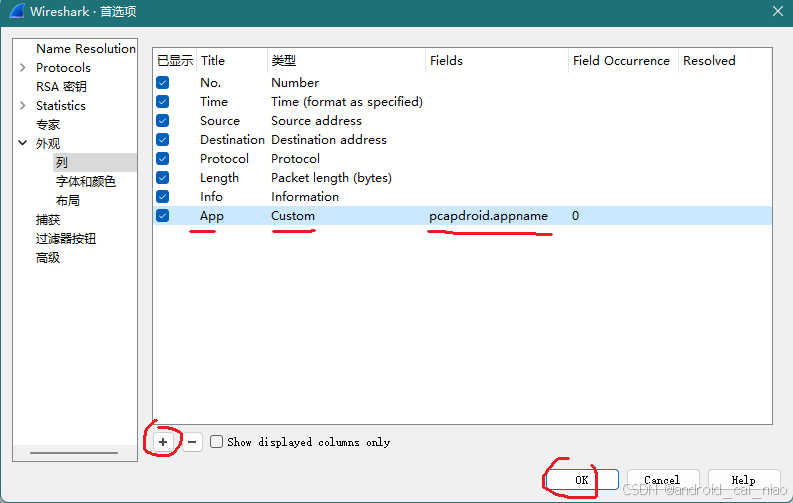Enable Show displayed columns only
This screenshot has width=793, height=503.
[x=216, y=442]
